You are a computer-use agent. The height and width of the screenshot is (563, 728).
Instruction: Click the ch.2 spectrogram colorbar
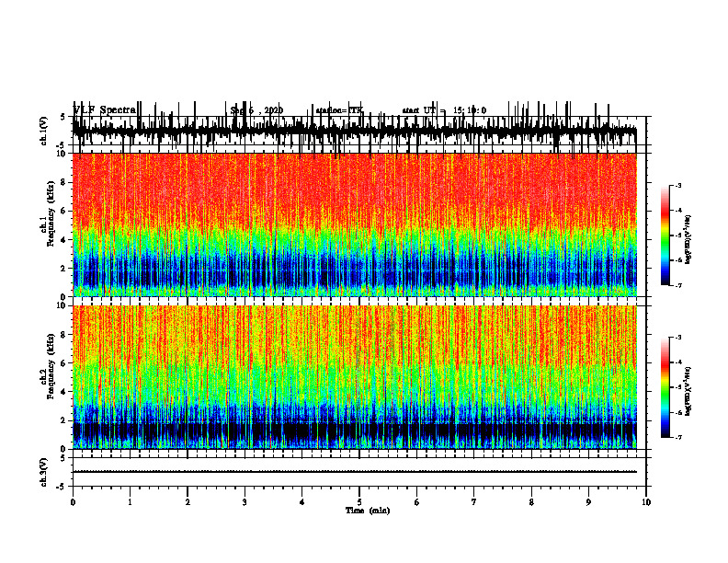(x=665, y=387)
